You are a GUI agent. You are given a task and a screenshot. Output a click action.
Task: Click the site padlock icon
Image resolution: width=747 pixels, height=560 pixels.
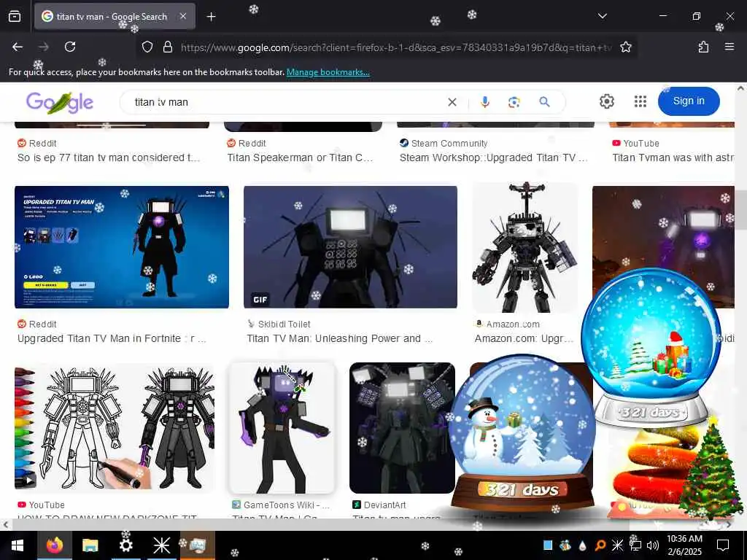pos(168,47)
